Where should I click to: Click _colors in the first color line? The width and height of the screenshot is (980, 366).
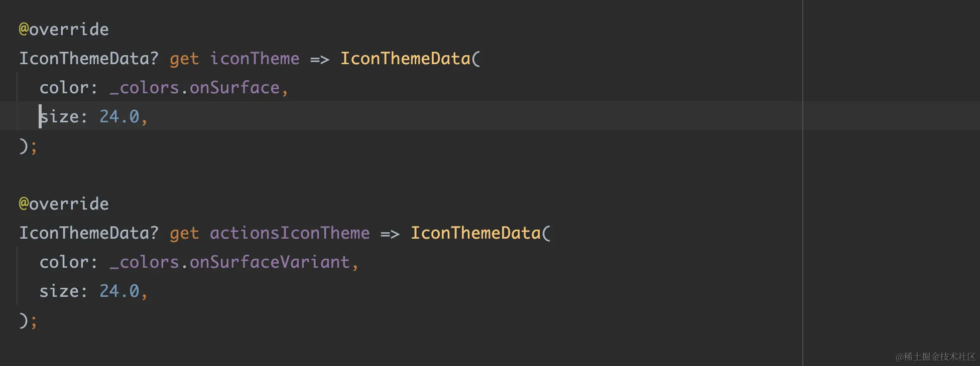click(144, 88)
